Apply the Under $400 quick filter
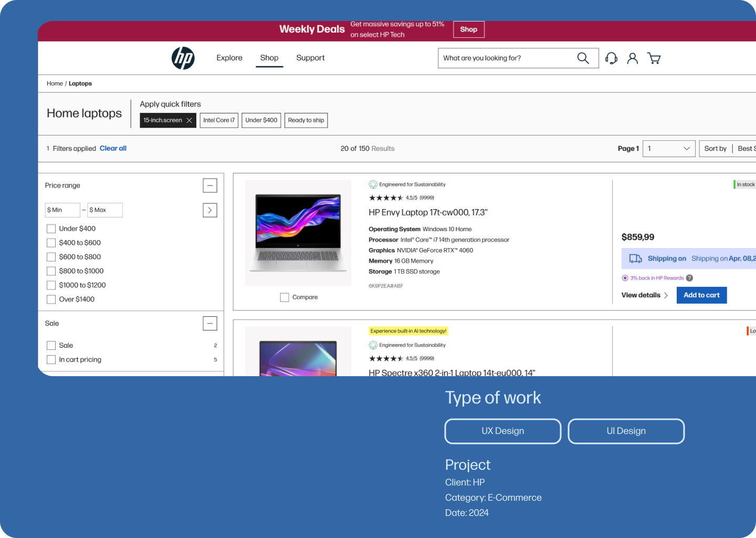The width and height of the screenshot is (756, 538). pos(261,120)
